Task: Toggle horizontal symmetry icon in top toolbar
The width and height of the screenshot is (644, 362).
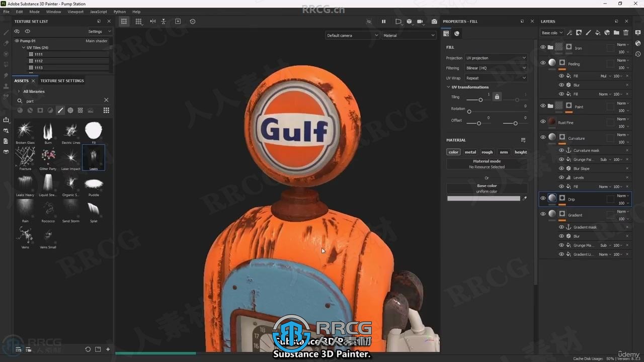Action: point(153,22)
